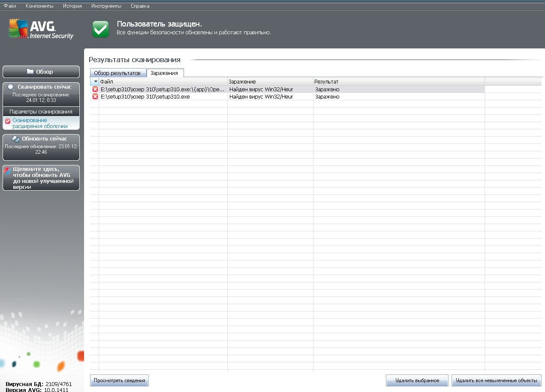Viewport: 545px width, 392px height.
Task: Click the Пользователь защищен status heading
Action: click(x=160, y=24)
